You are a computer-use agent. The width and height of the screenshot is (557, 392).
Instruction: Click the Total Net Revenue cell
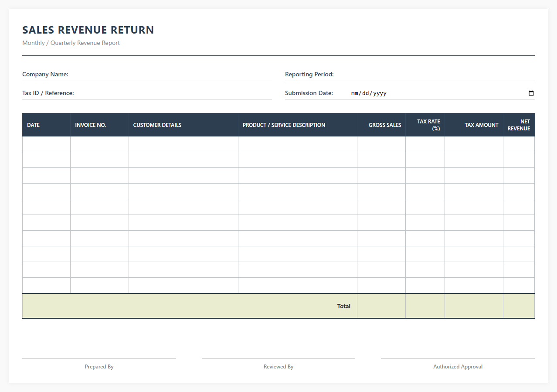(x=519, y=306)
